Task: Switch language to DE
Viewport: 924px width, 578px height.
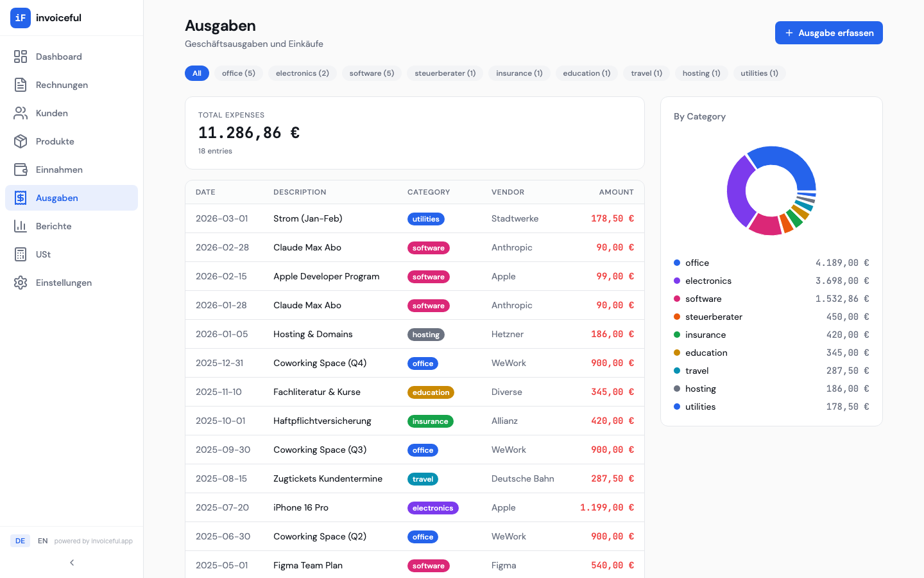Action: tap(20, 541)
